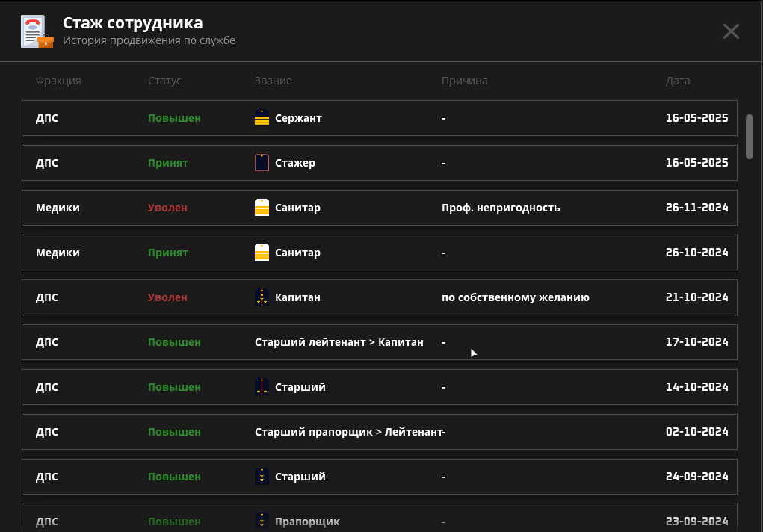Click the Старший rank icon dated 14-10-2024

(x=262, y=387)
